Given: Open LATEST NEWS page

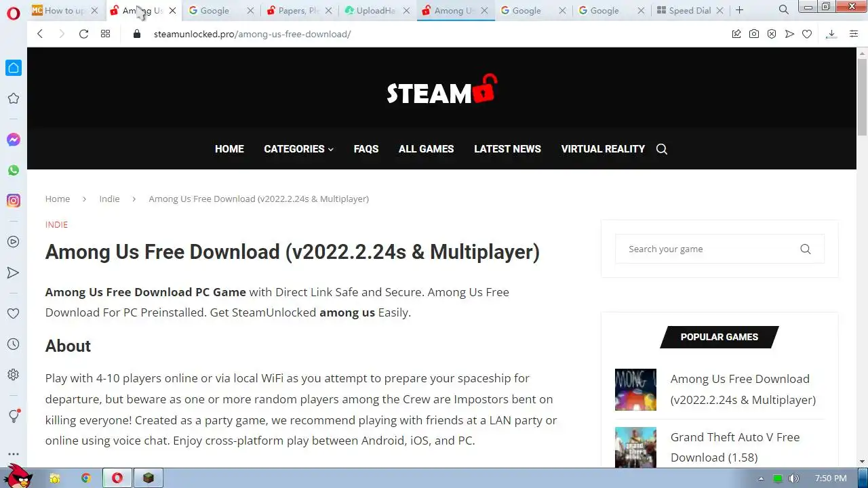Looking at the screenshot, I should [x=507, y=149].
